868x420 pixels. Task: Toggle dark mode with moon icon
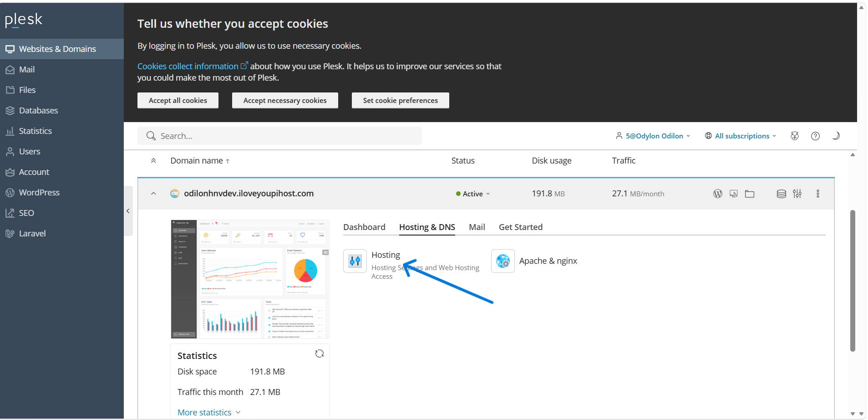836,136
